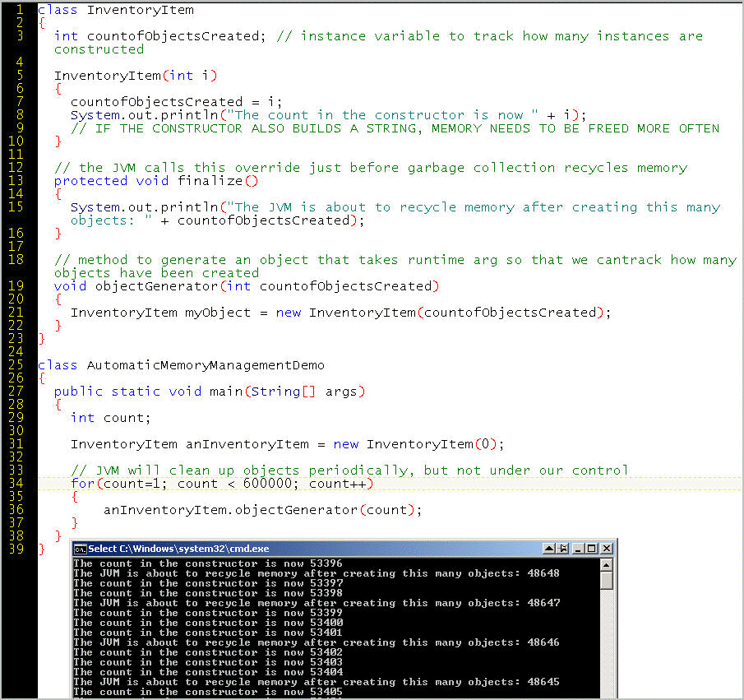Viewport: 744px width, 700px height.
Task: Click the 'for(count=1; count < 600000' loop line
Action: coord(222,484)
